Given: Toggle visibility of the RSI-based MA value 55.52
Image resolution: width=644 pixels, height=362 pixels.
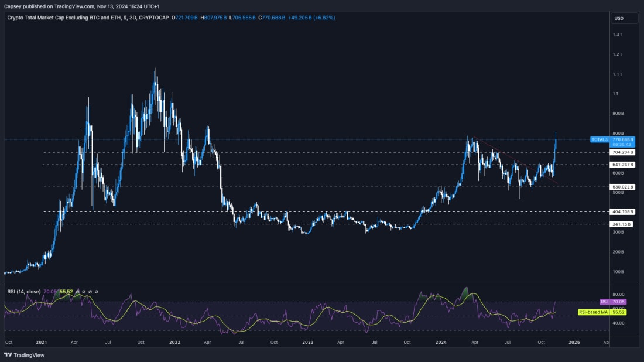Looking at the screenshot, I should click(x=67, y=292).
